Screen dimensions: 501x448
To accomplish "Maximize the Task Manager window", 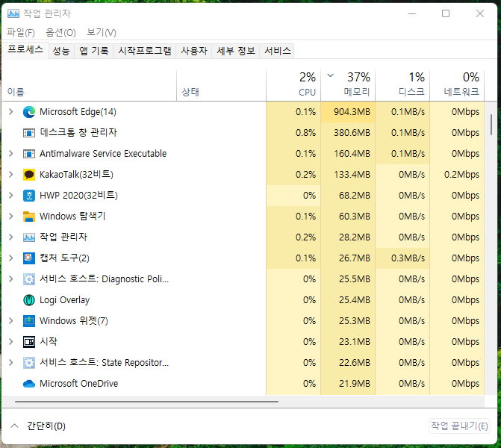I will pyautogui.click(x=446, y=13).
